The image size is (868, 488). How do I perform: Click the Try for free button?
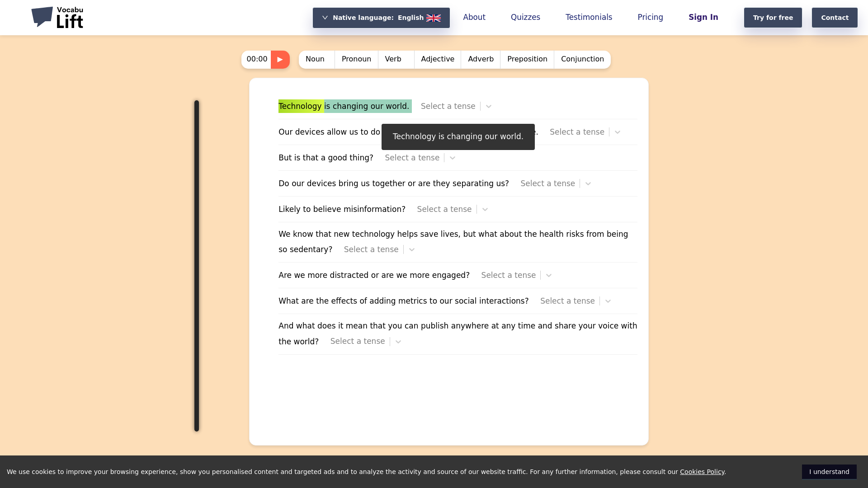pos(773,18)
